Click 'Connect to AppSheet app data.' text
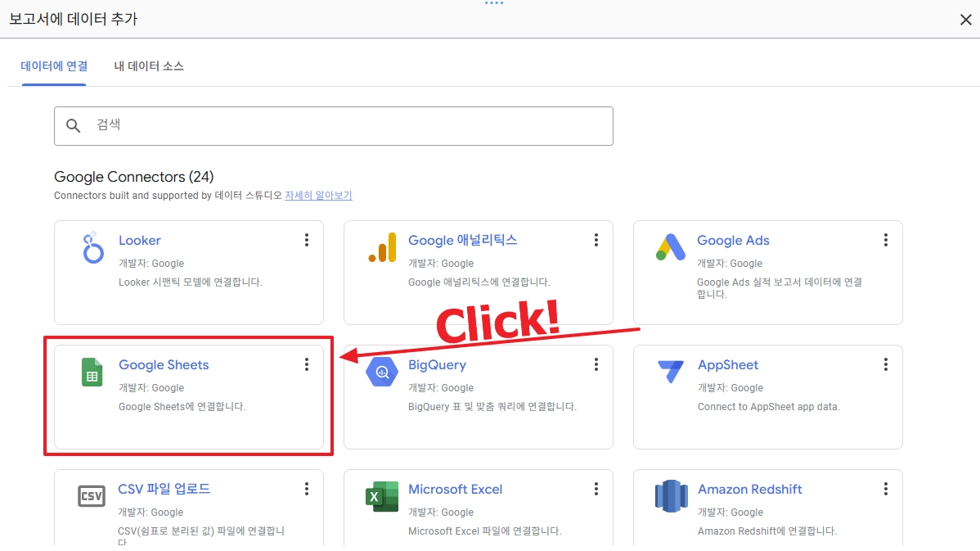Viewport: 980px width, 551px height. [768, 407]
